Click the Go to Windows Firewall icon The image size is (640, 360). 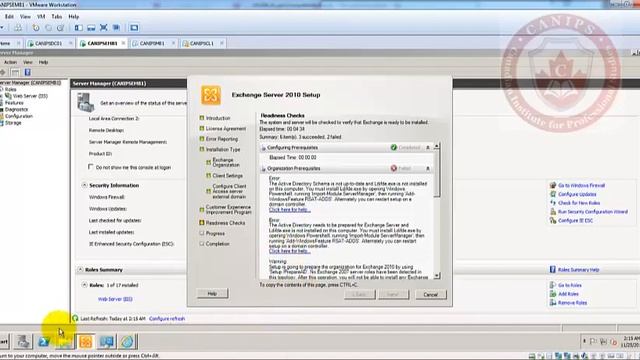tap(553, 185)
